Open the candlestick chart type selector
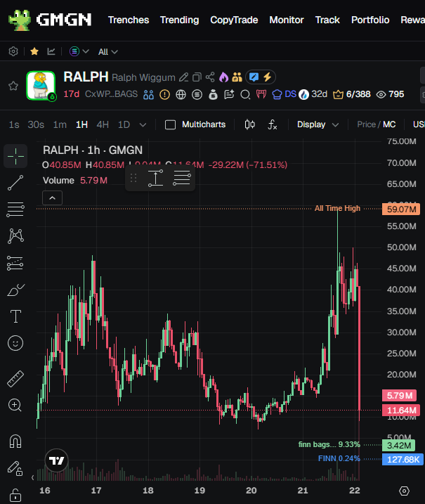The height and width of the screenshot is (504, 425). pyautogui.click(x=249, y=124)
